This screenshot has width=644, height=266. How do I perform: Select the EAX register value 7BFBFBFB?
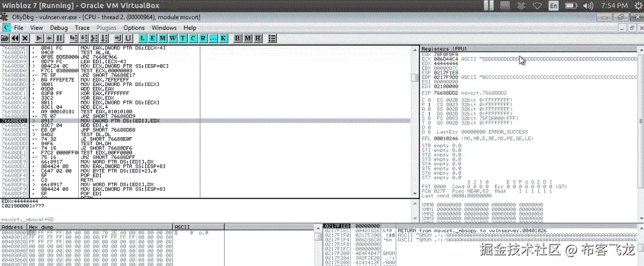[x=445, y=54]
